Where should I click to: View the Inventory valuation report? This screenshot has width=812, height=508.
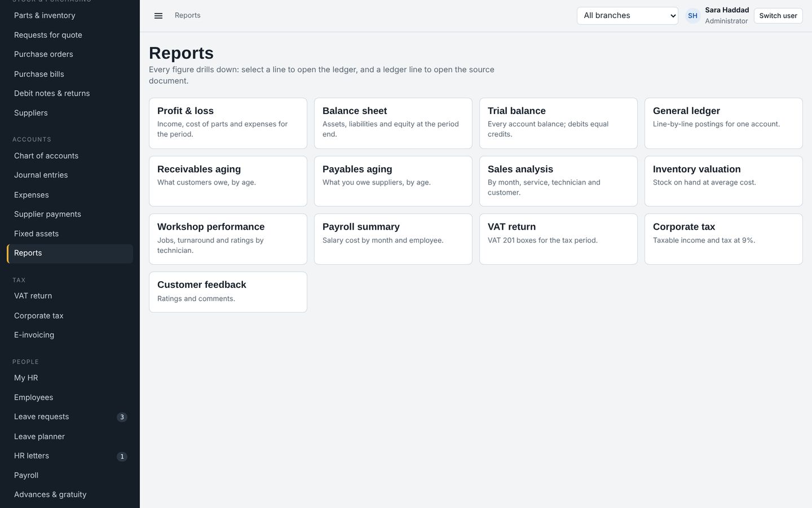[x=723, y=181]
